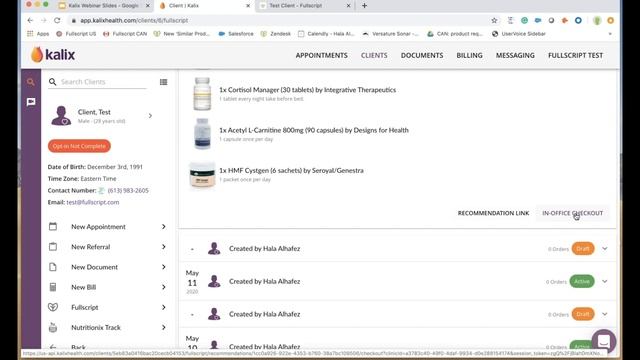
Task: Click the May 11 green Active badge
Action: click(x=582, y=281)
